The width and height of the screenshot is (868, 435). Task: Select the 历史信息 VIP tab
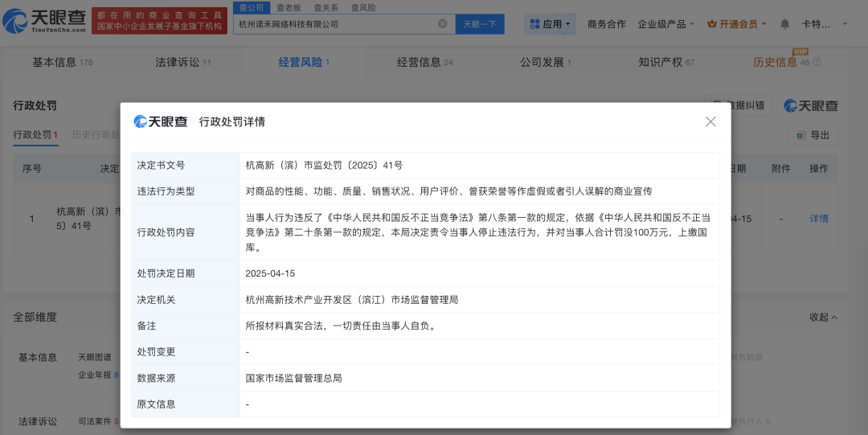pyautogui.click(x=776, y=62)
